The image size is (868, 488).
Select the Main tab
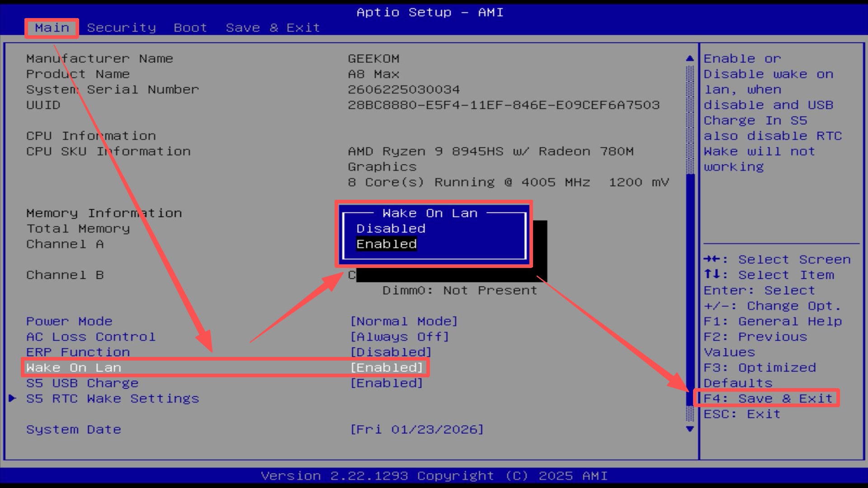(x=52, y=28)
